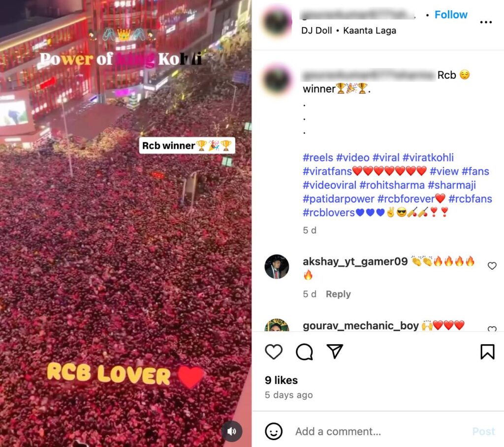Open the #viratkohli hashtag
This screenshot has width=504, height=447.
428,158
